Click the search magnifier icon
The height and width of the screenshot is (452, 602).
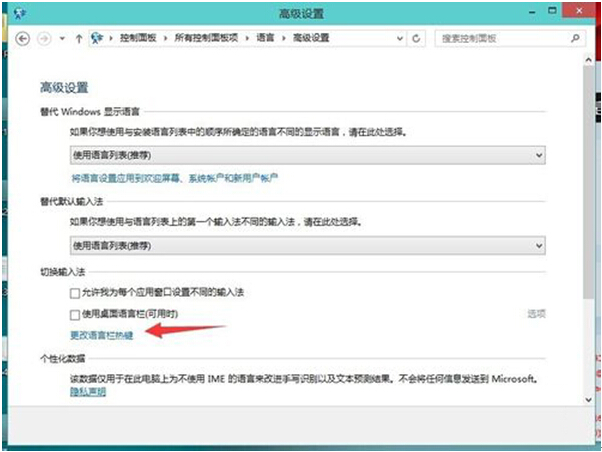[575, 38]
